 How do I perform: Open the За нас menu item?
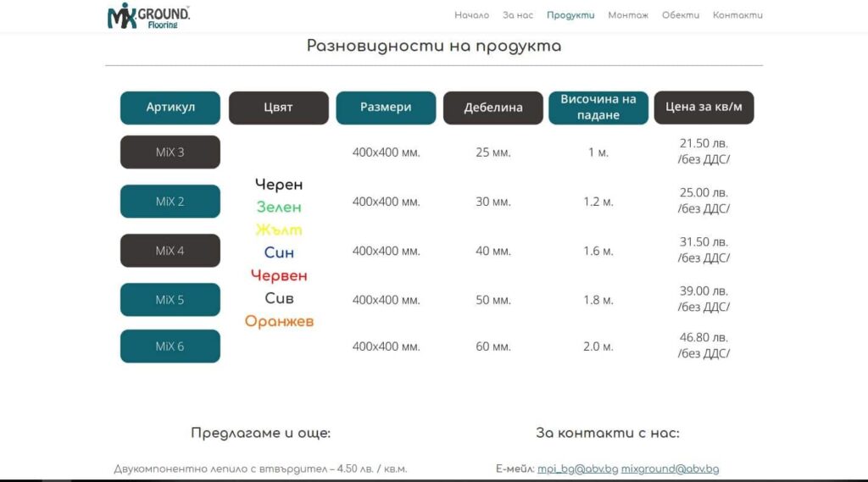tap(518, 15)
